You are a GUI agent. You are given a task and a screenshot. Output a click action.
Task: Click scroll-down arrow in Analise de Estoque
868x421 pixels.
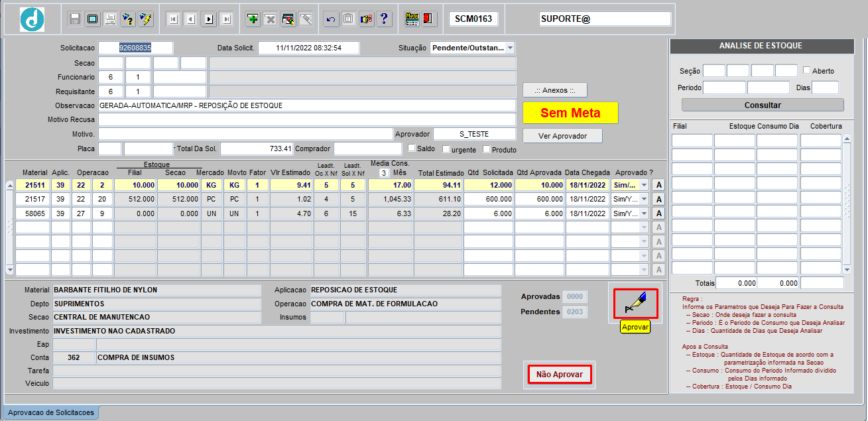[846, 270]
